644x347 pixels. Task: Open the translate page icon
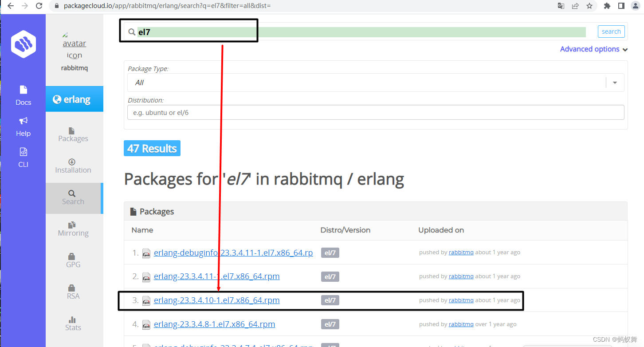(x=561, y=6)
